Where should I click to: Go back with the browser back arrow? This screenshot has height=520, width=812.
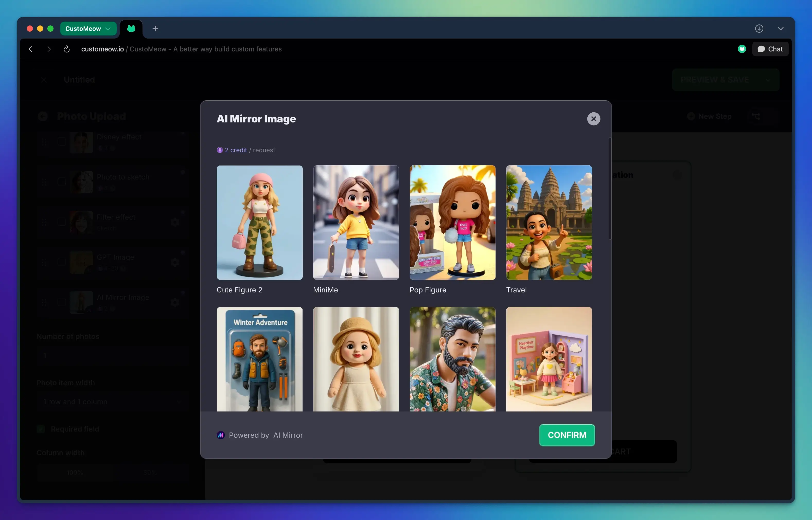click(x=31, y=49)
